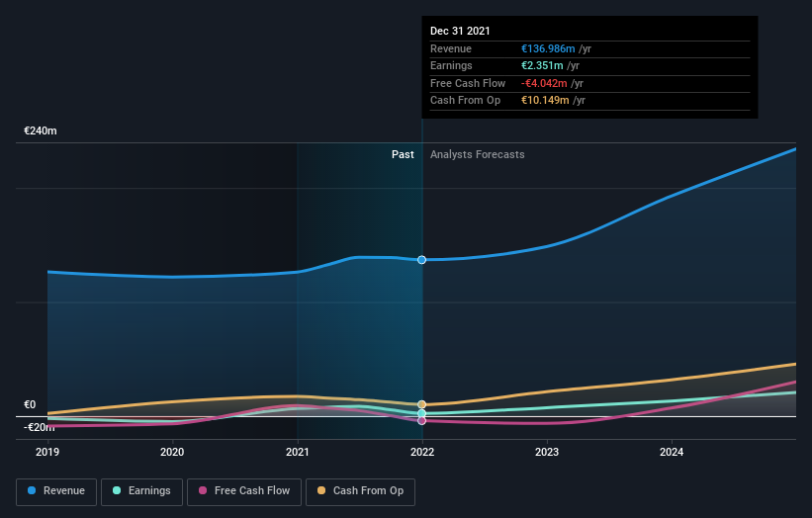The image size is (812, 518).
Task: Click the 2023 x-axis label
Action: point(547,453)
